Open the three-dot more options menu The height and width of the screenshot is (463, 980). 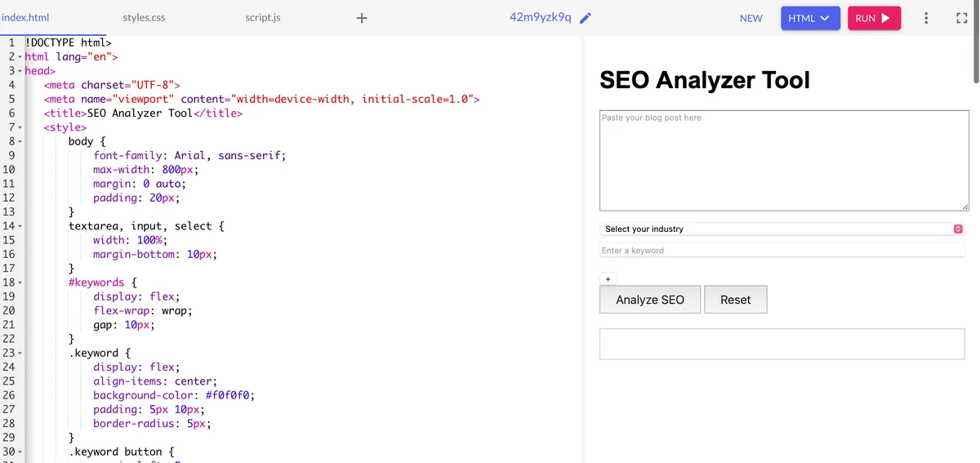[x=925, y=18]
